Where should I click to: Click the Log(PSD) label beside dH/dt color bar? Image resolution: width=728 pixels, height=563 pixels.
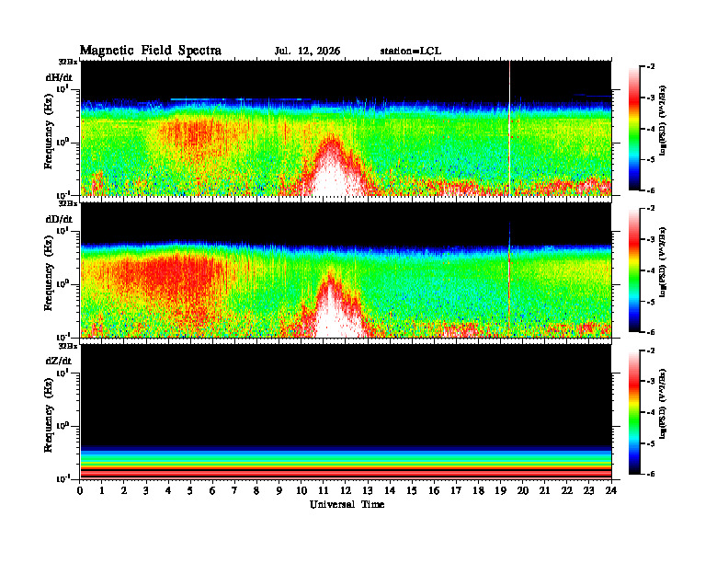(x=664, y=121)
